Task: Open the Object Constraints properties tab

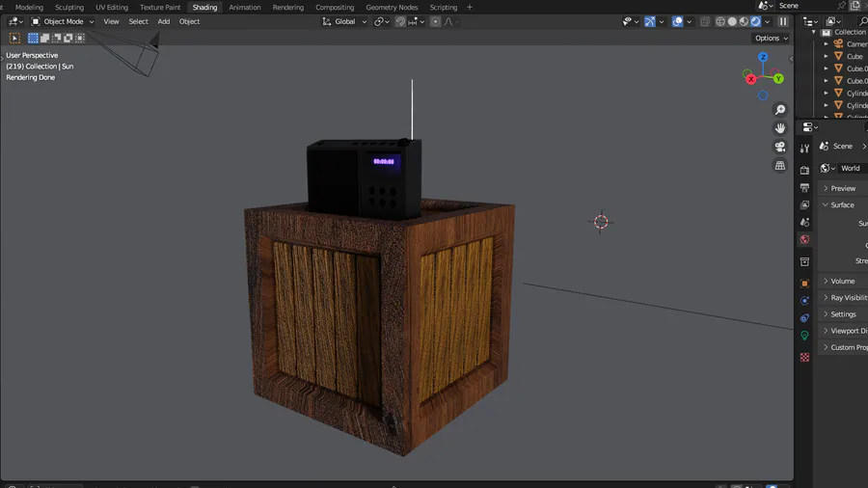Action: pyautogui.click(x=805, y=318)
